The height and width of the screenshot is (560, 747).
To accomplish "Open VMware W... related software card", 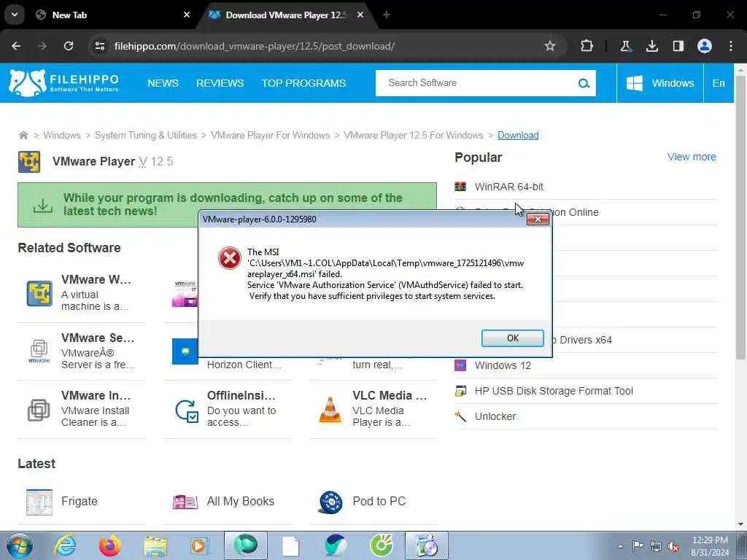I will click(x=82, y=293).
